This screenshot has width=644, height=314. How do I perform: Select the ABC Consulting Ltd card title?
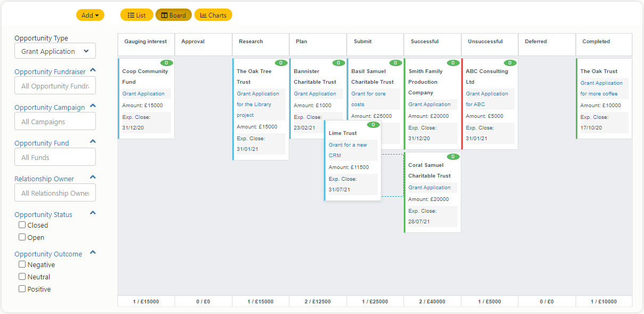point(487,77)
